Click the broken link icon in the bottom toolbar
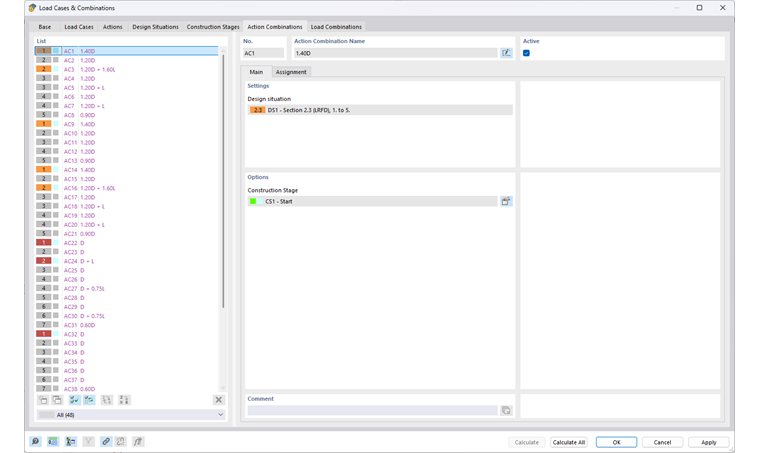 [121, 441]
